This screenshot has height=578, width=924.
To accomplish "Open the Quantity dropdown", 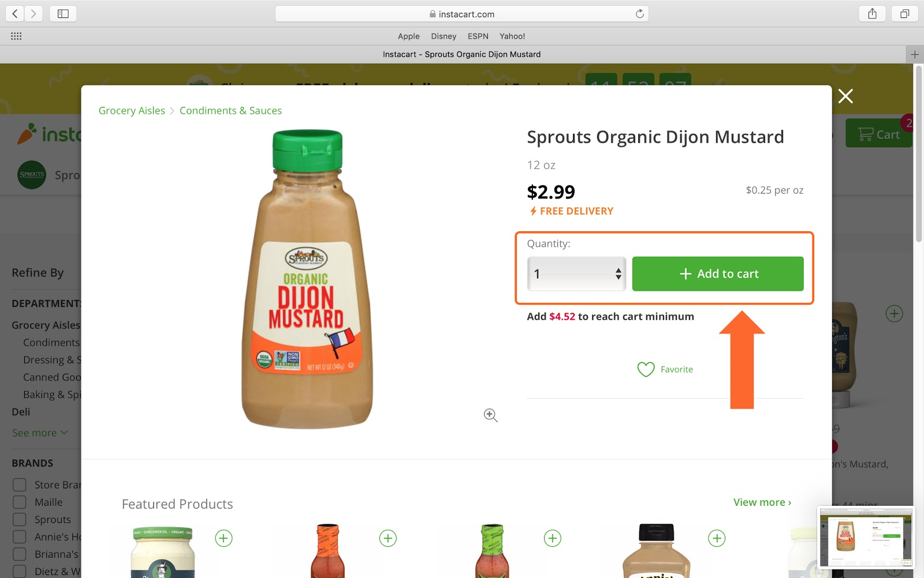I will (x=576, y=274).
